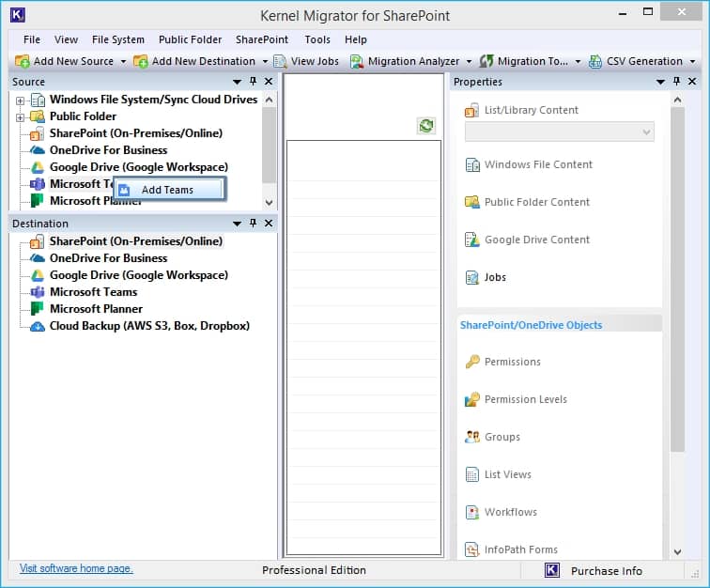The image size is (710, 588).
Task: Pin the Properties panel
Action: coord(676,82)
